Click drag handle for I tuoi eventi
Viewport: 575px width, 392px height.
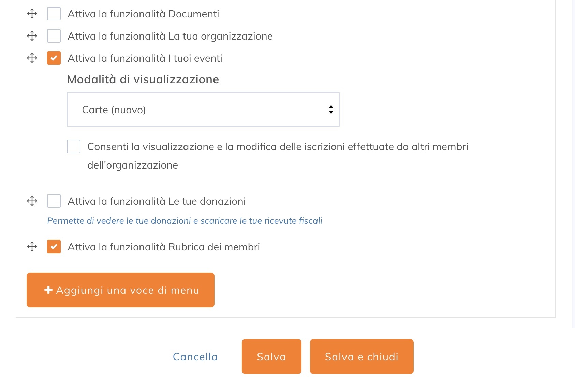coord(32,58)
